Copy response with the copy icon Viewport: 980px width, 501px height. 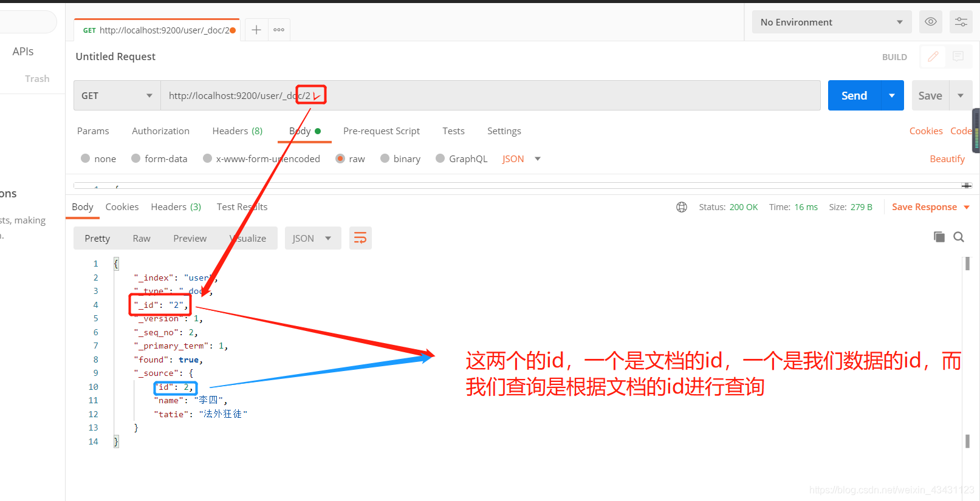[x=939, y=237]
